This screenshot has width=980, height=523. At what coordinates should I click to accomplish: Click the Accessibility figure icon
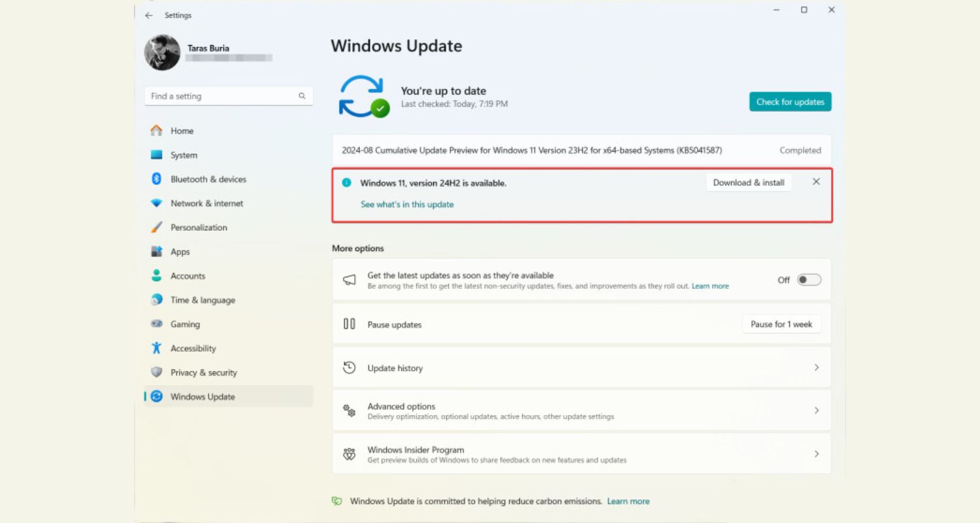pos(156,348)
